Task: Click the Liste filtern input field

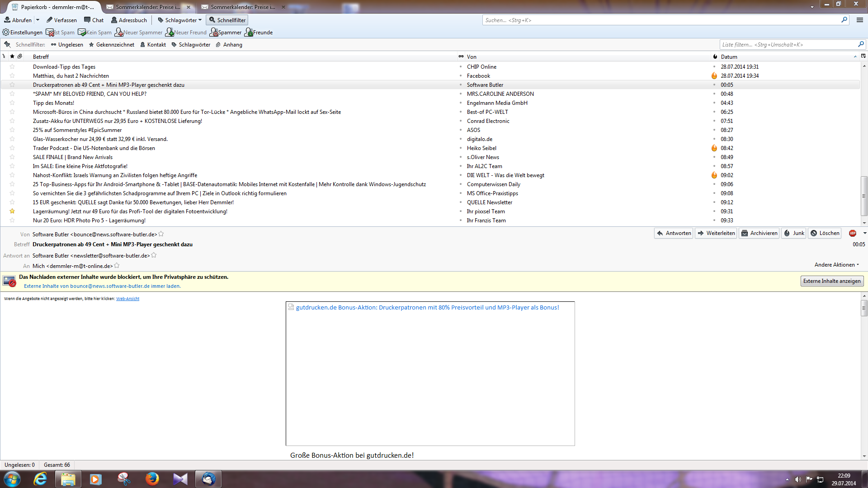Action: tap(787, 45)
